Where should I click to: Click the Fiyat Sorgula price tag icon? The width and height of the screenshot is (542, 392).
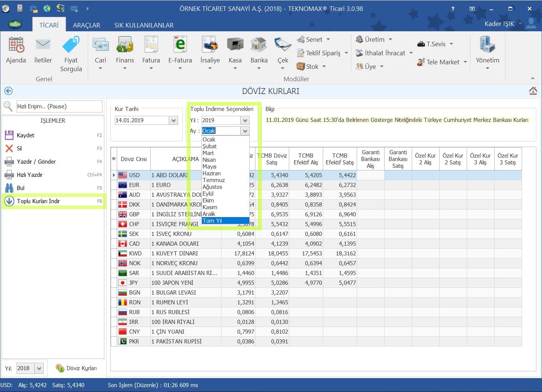pyautogui.click(x=71, y=45)
